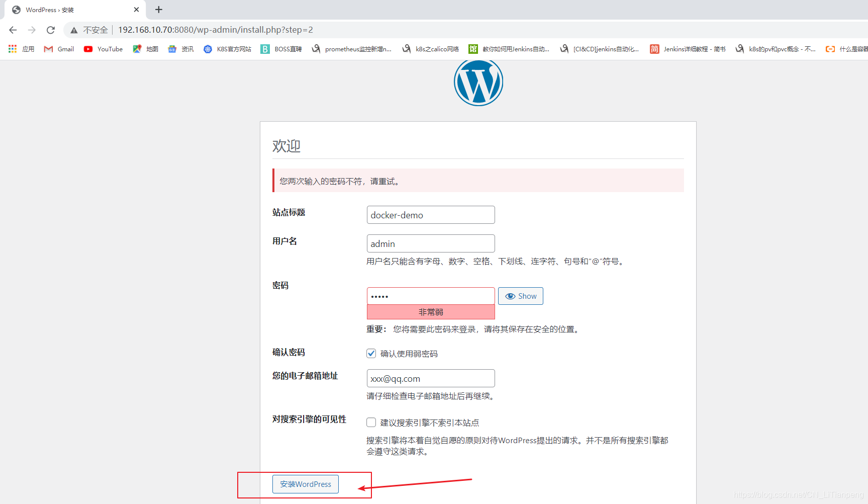The height and width of the screenshot is (504, 868).
Task: Click the 安装WordPress button
Action: 306,484
